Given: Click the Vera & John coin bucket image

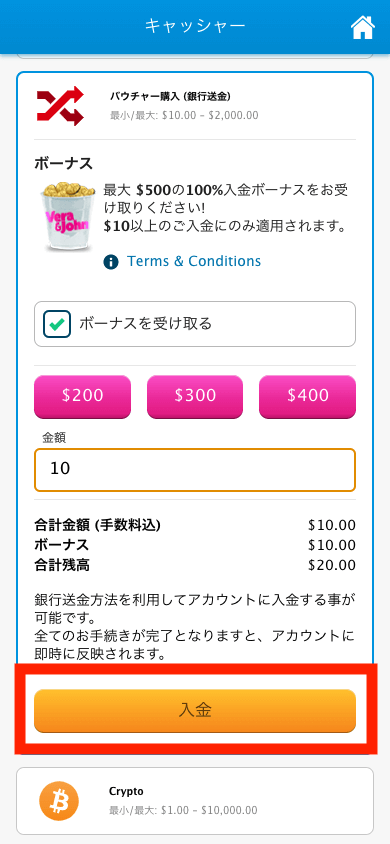Looking at the screenshot, I should pyautogui.click(x=67, y=216).
